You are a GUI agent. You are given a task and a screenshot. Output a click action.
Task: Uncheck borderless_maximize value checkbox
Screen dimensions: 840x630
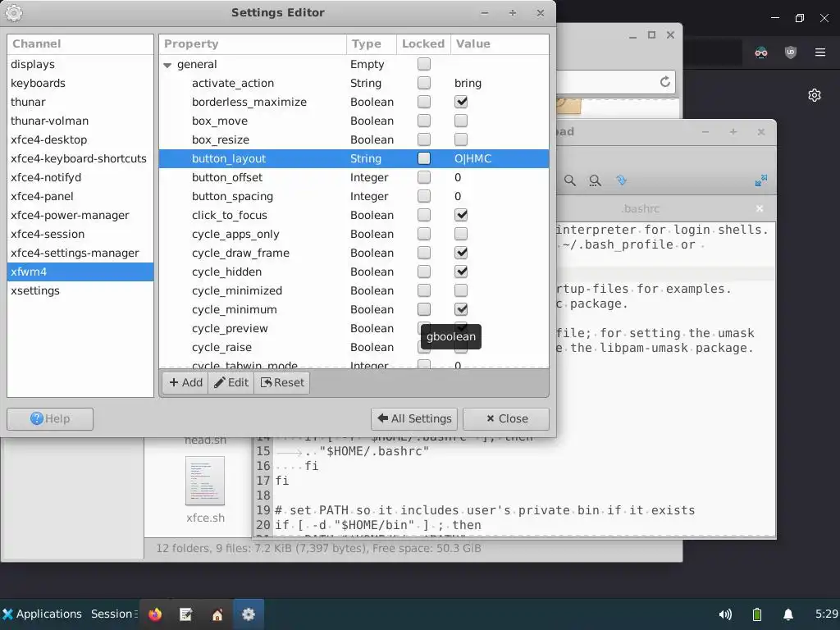pos(461,102)
